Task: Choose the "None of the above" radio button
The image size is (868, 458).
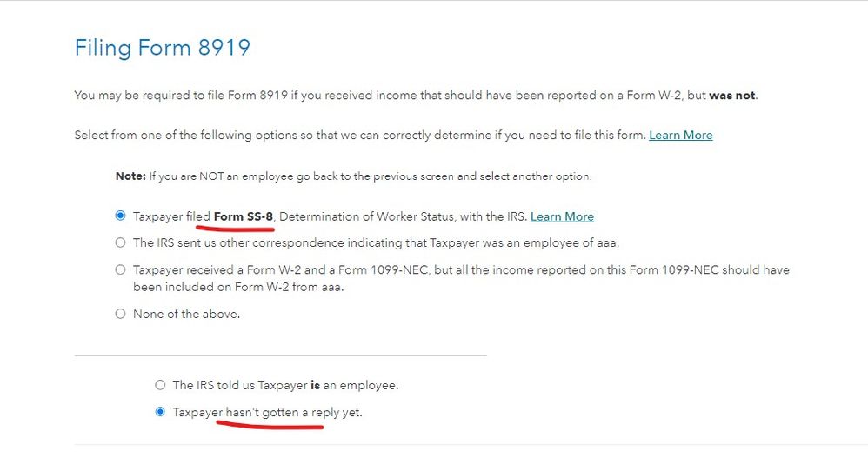Action: 120,314
